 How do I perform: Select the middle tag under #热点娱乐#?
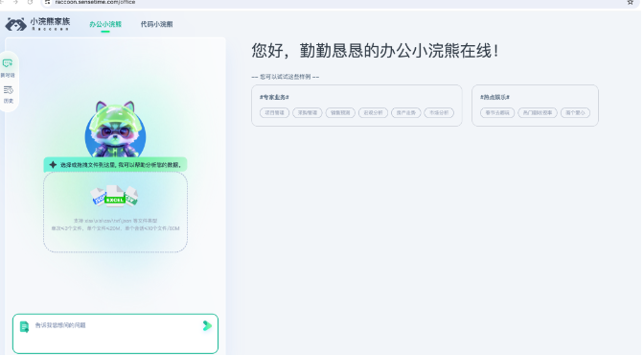click(x=538, y=113)
